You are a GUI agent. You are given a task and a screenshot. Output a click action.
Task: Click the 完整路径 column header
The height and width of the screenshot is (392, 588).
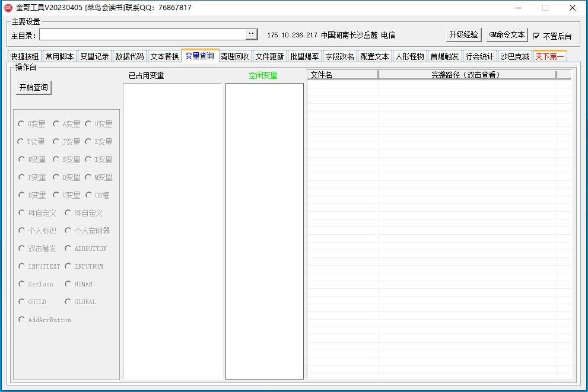[466, 75]
